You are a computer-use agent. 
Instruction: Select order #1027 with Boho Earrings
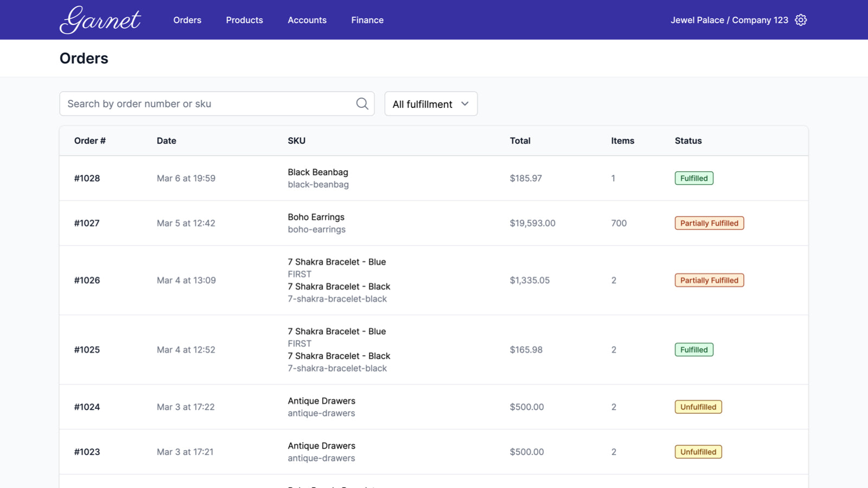87,223
